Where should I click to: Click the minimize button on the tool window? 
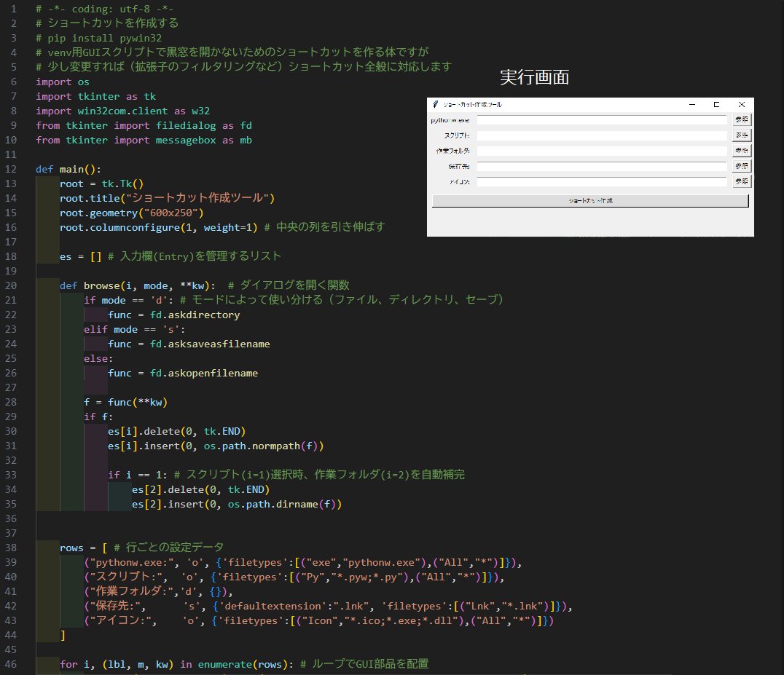(x=691, y=104)
